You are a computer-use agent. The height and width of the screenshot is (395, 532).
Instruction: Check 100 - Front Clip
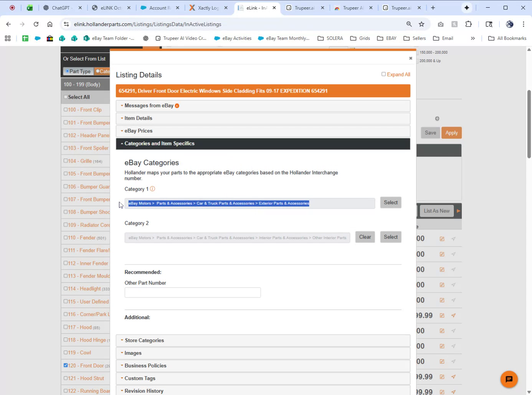[66, 110]
